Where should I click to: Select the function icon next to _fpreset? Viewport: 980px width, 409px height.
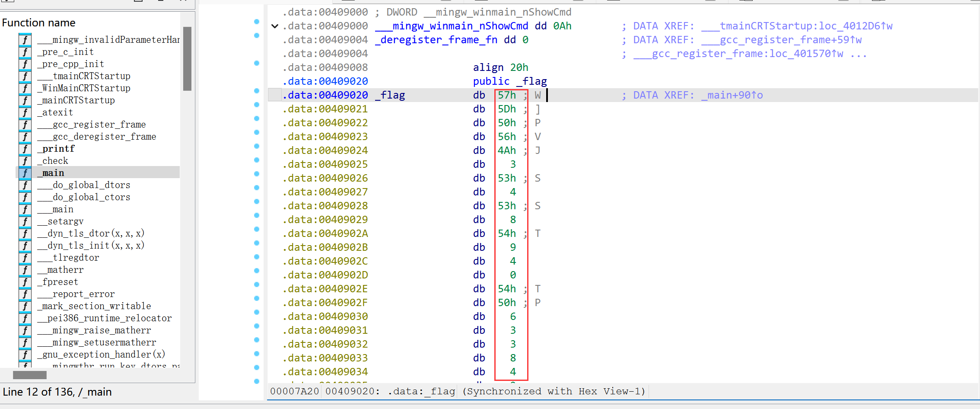[25, 282]
